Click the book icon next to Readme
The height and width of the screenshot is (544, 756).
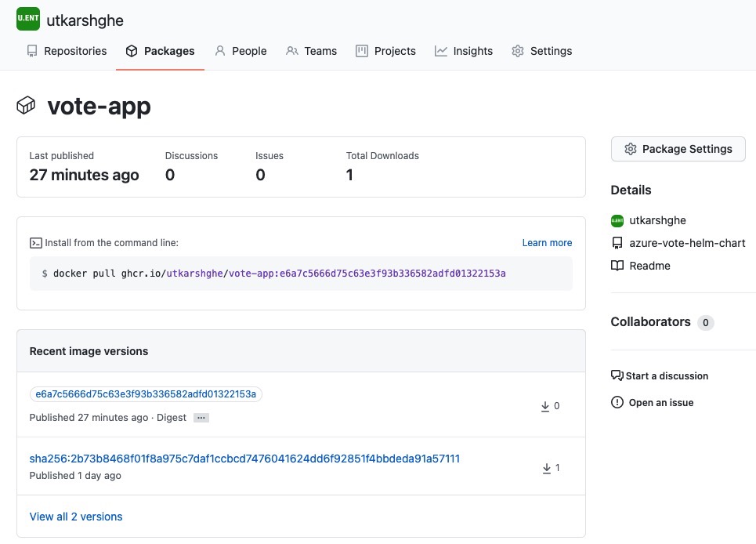[x=617, y=266]
